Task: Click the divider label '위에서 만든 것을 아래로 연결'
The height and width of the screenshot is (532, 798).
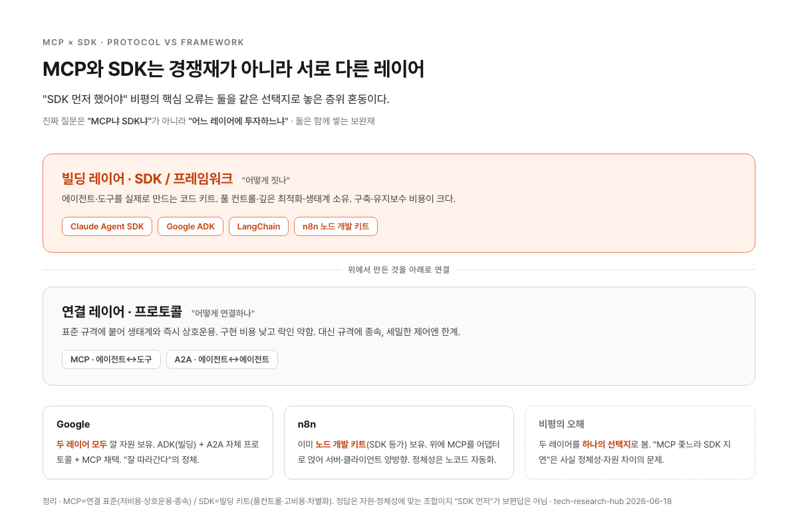Action: 399,269
